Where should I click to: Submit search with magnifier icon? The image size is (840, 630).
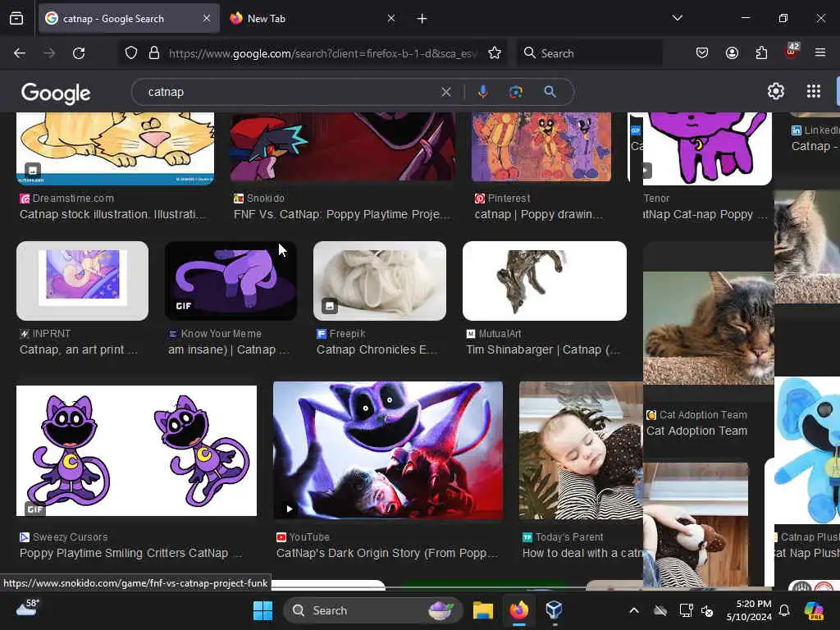tap(550, 92)
